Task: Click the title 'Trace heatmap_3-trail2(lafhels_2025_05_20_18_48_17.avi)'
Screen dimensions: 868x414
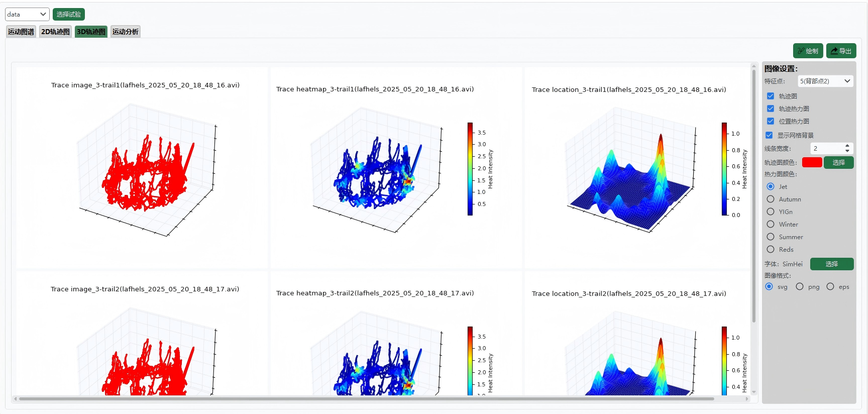Action: coord(375,293)
